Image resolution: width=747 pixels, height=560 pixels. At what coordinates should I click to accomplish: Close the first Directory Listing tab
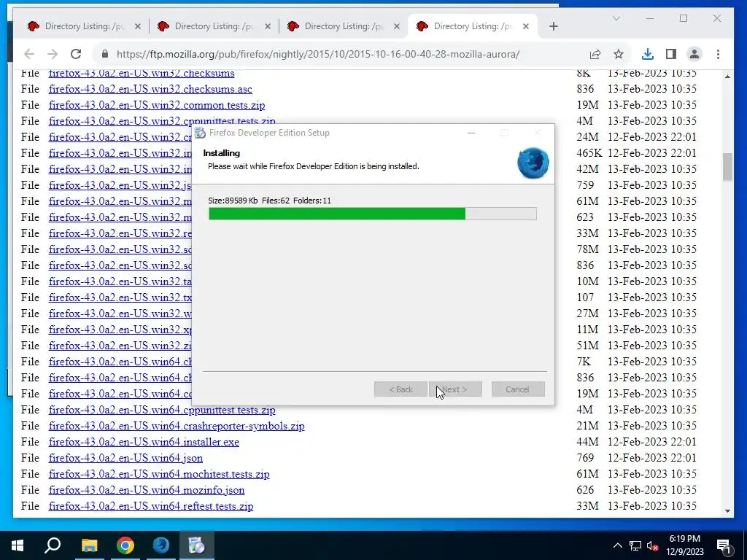pos(138,27)
